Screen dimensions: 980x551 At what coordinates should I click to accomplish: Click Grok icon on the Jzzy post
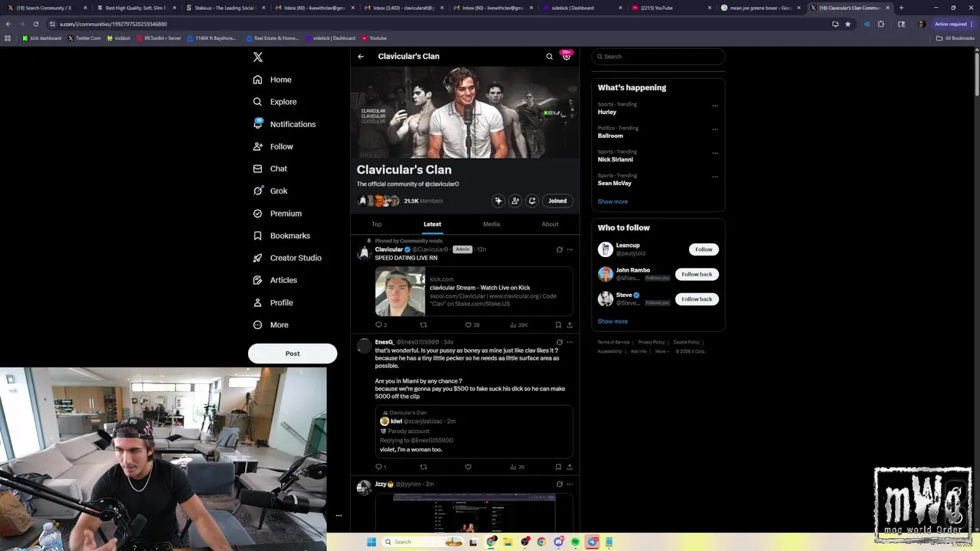pos(559,484)
